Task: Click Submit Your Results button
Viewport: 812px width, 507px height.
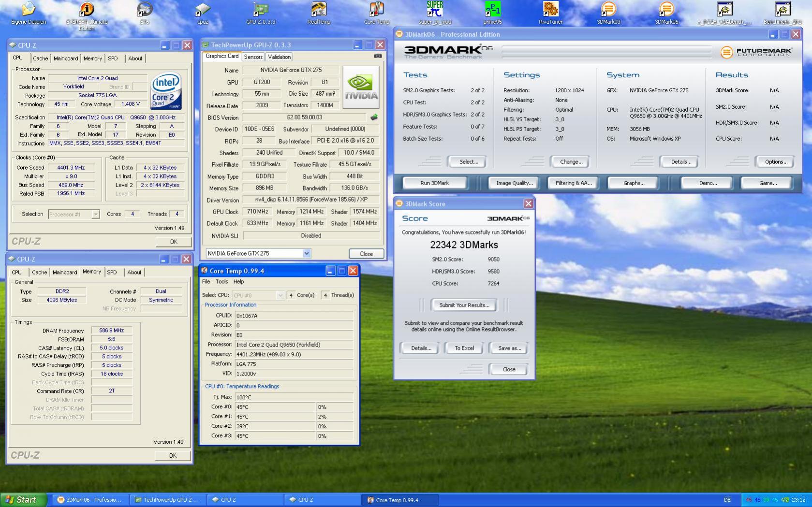Action: click(x=464, y=305)
